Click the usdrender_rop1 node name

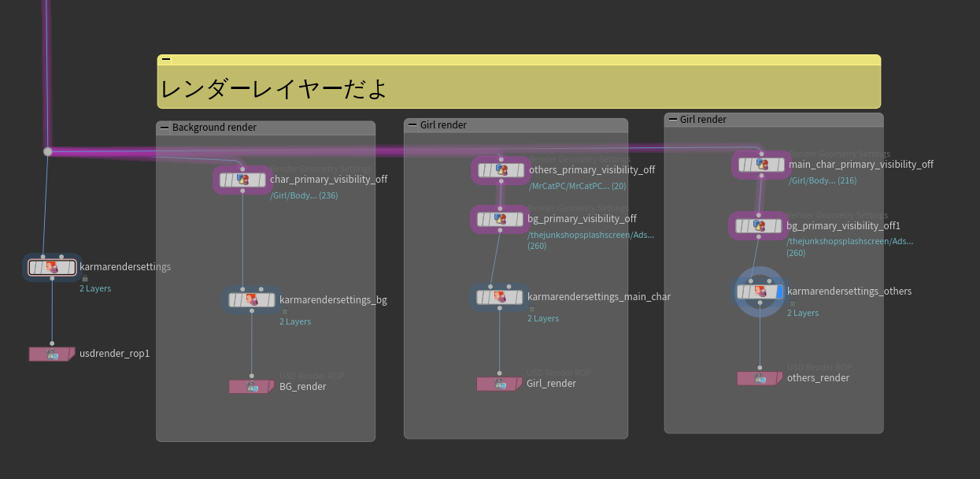click(114, 354)
